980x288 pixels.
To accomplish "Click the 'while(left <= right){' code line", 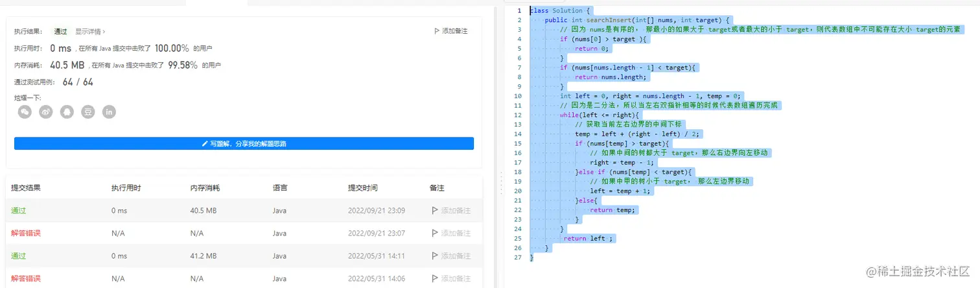I will pos(600,115).
